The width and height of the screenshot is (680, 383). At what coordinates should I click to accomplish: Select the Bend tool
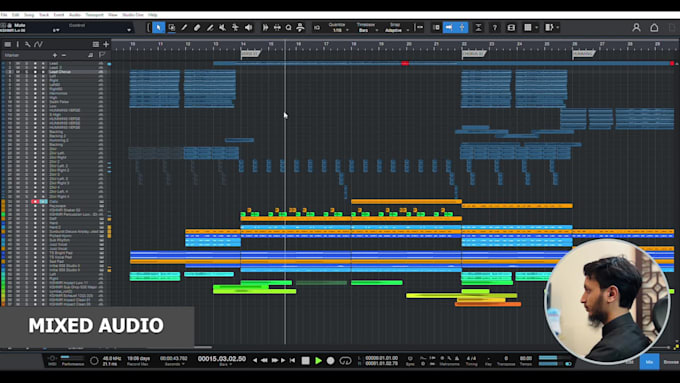coord(235,28)
